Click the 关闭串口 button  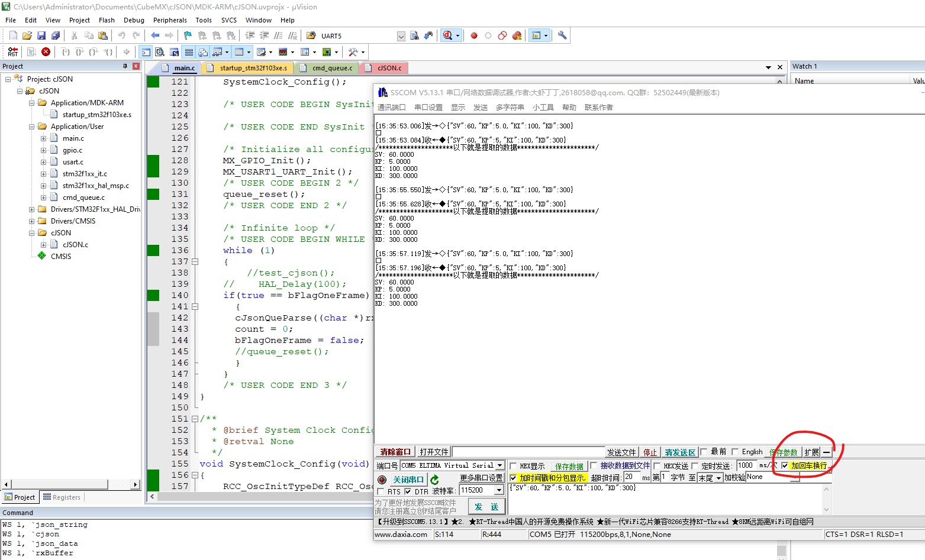(408, 480)
